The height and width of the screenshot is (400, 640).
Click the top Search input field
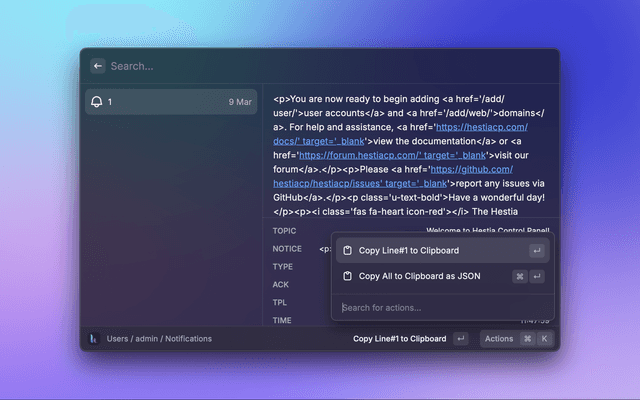coord(320,66)
